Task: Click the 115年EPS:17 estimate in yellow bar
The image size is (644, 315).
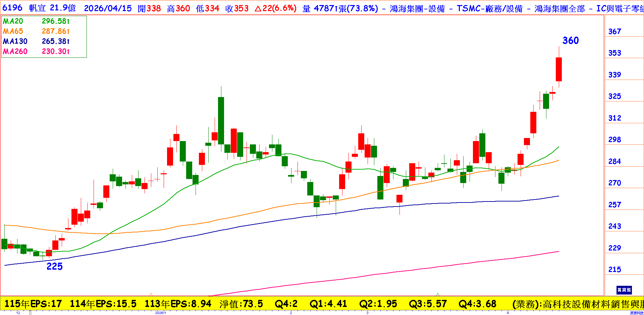Action: click(x=33, y=304)
